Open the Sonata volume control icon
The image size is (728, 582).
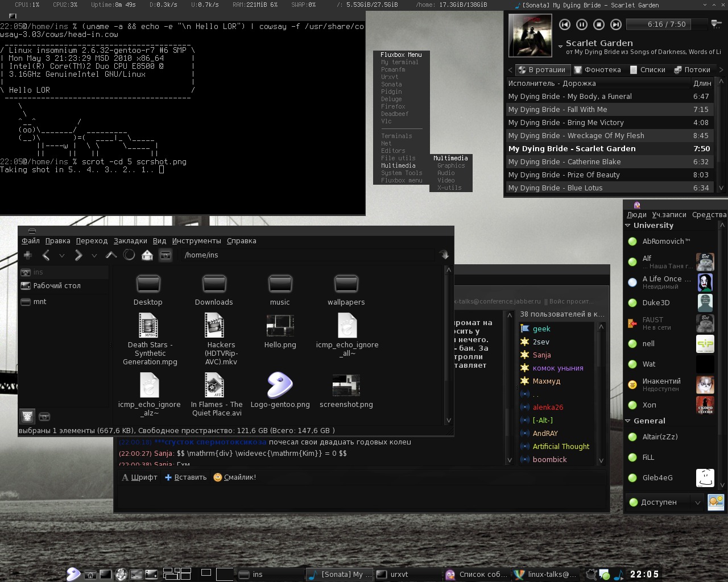click(716, 24)
